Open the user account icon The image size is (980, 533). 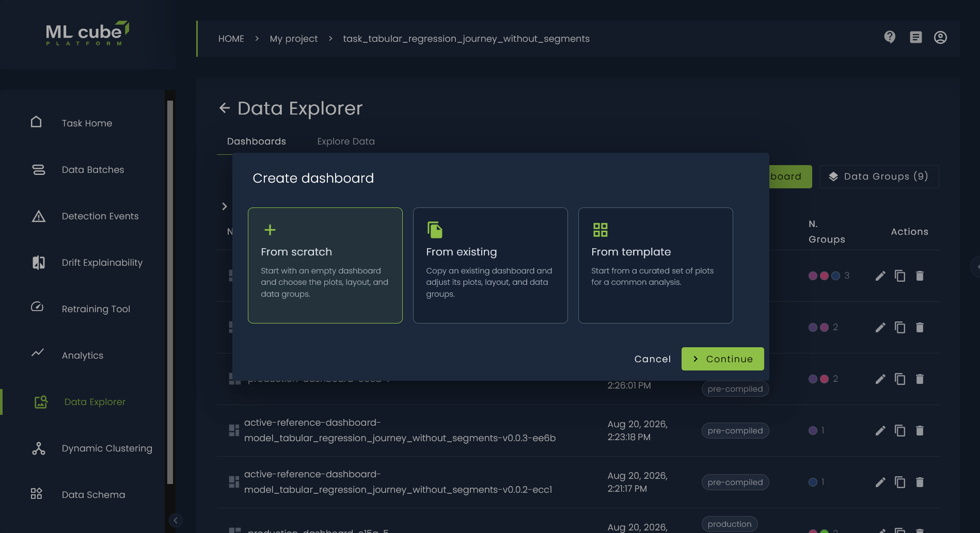[940, 37]
